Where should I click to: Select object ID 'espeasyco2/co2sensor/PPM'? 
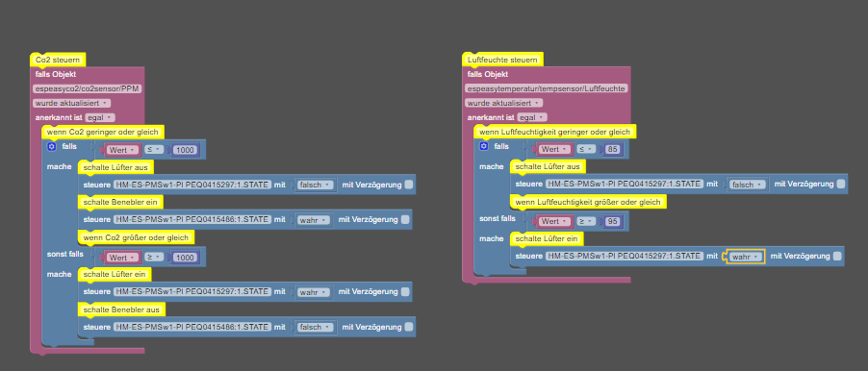tap(86, 88)
